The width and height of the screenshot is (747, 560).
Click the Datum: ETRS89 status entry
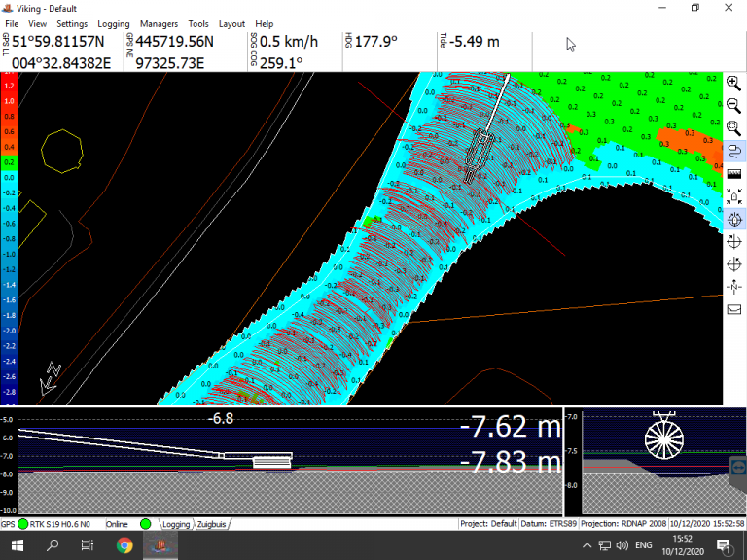pos(549,524)
